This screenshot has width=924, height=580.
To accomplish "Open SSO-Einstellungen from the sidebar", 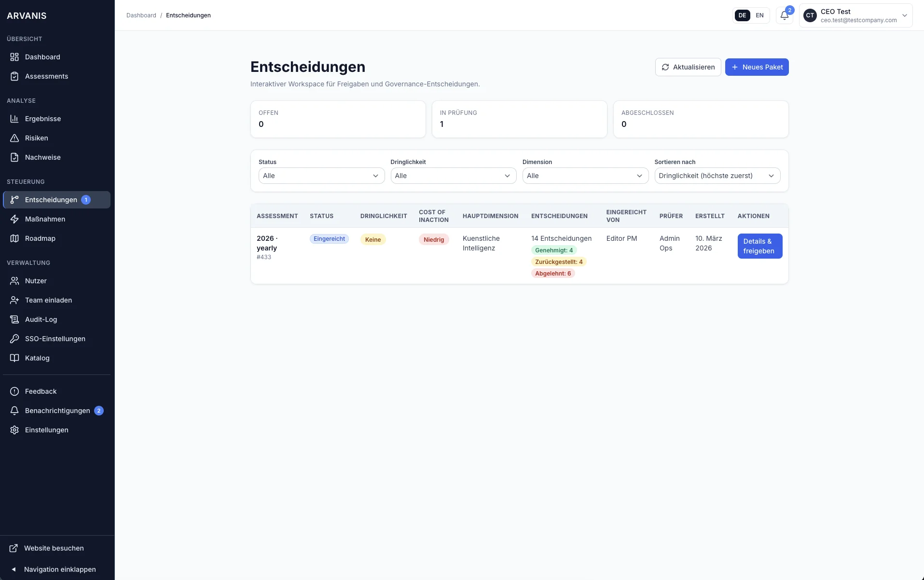I will coord(55,338).
